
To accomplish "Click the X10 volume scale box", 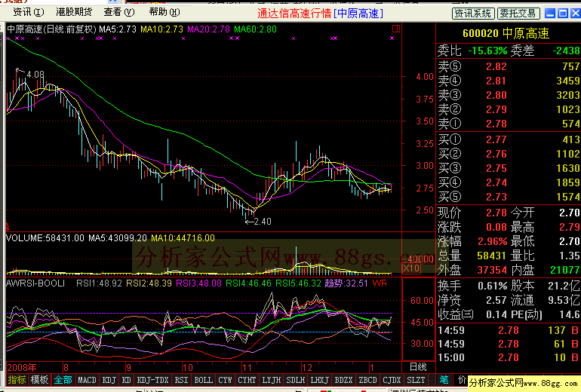I will pyautogui.click(x=411, y=268).
